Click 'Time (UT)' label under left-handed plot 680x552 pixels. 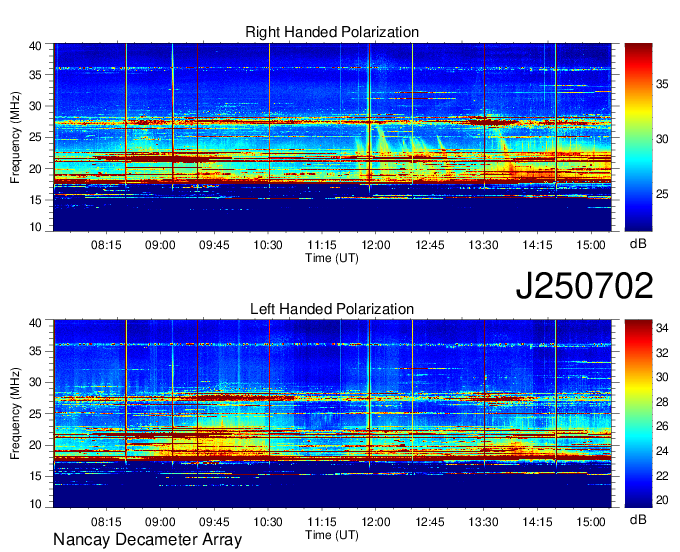coord(332,535)
